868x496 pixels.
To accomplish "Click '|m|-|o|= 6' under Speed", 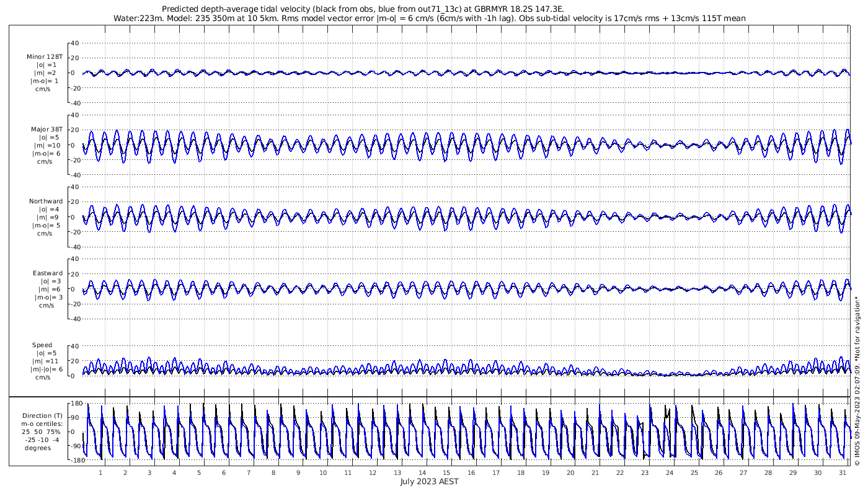I will pyautogui.click(x=47, y=370).
